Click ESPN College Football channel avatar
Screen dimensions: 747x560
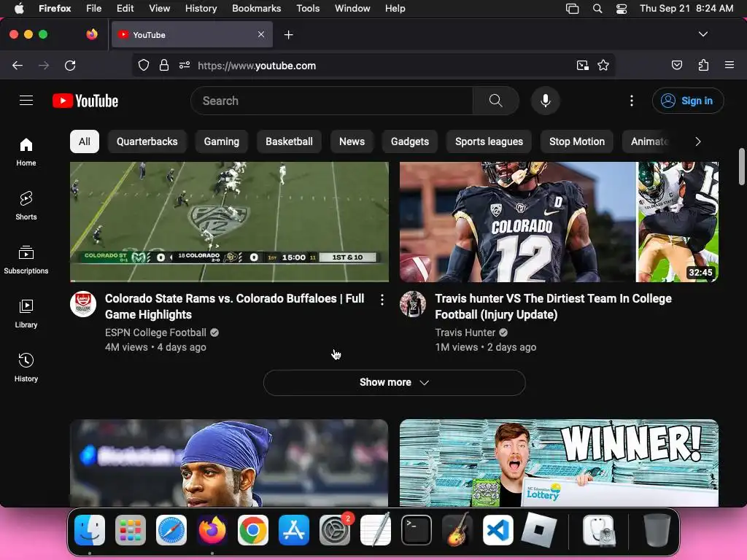(x=83, y=304)
